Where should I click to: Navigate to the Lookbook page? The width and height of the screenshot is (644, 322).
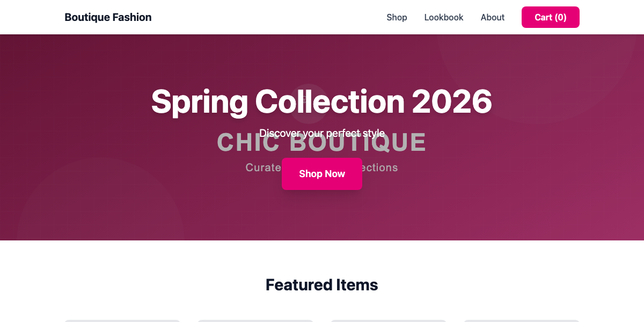tap(443, 17)
